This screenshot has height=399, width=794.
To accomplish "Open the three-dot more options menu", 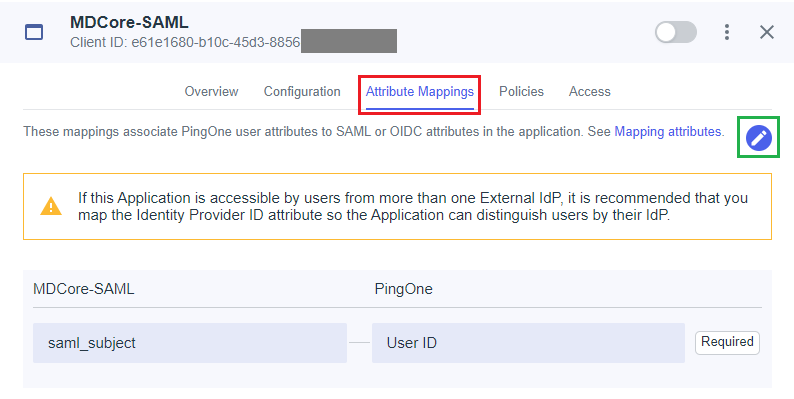I will 727,32.
